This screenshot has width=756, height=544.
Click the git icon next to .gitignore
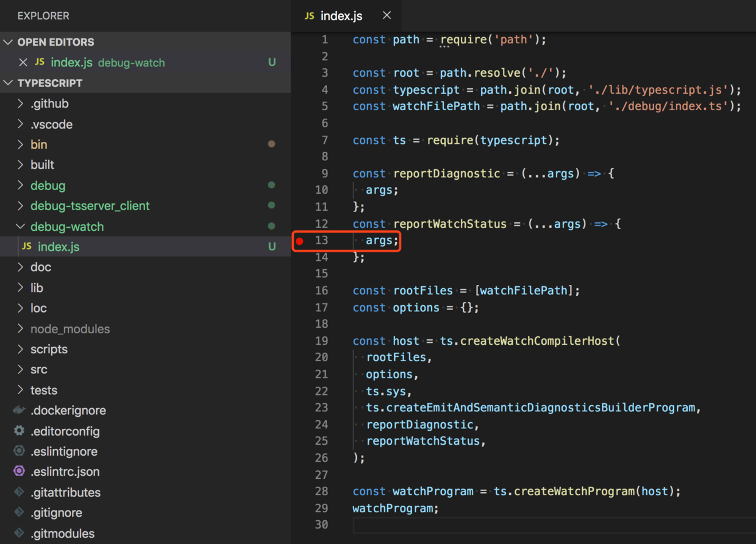pyautogui.click(x=19, y=512)
